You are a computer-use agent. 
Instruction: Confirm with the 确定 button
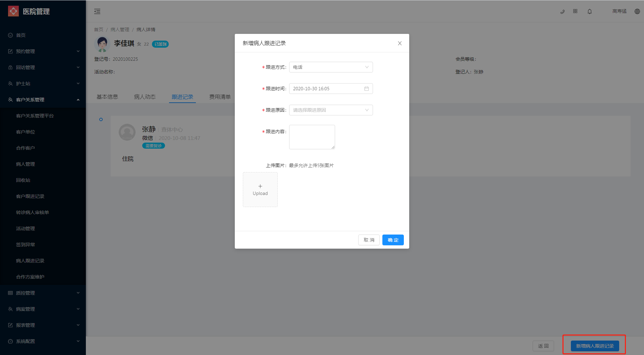[393, 240]
